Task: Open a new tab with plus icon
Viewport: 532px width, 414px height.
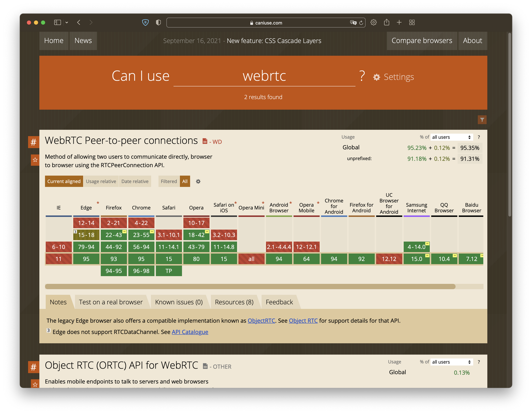Action: [399, 23]
